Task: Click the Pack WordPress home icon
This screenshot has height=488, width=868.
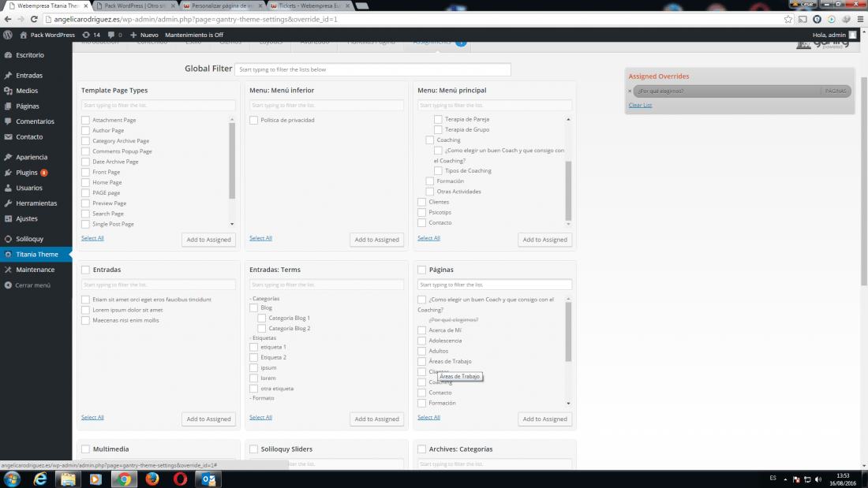Action: [x=23, y=35]
